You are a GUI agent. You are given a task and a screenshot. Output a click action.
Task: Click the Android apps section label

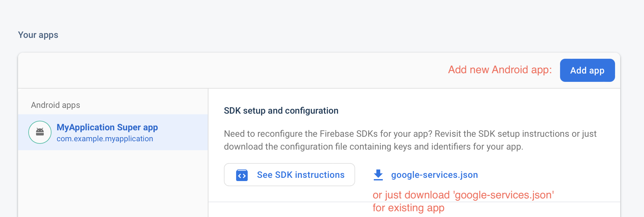[55, 105]
